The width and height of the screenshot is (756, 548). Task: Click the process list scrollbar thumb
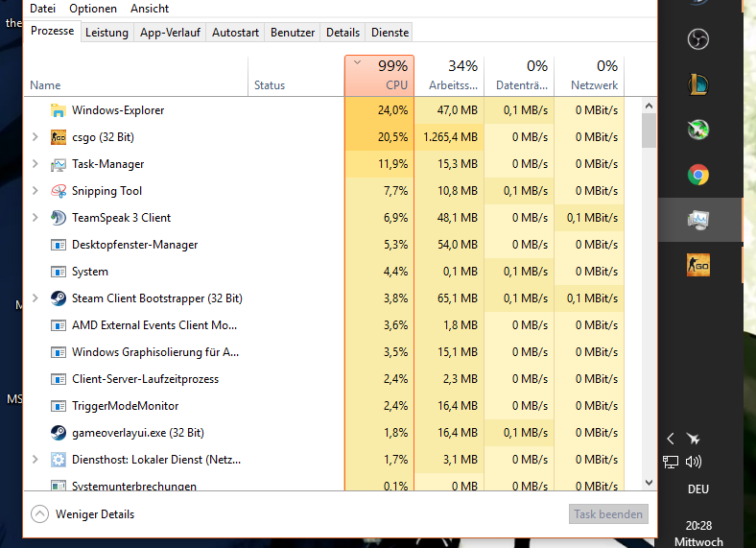[x=649, y=131]
